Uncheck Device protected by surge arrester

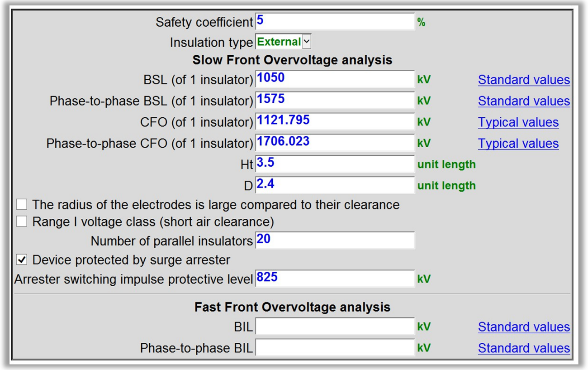click(x=22, y=260)
